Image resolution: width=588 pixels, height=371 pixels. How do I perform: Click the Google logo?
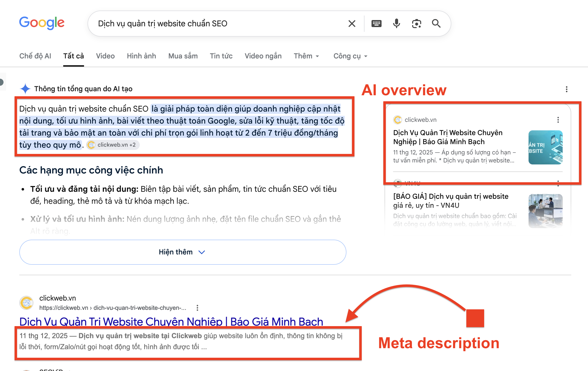(42, 23)
